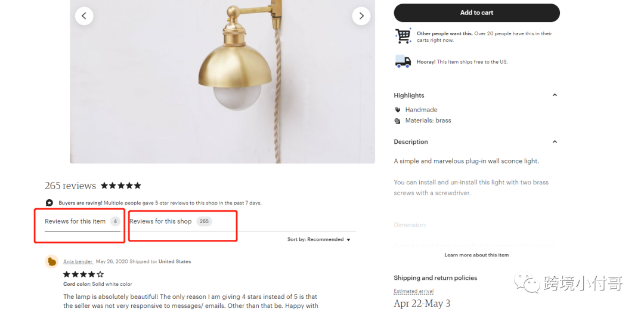
Task: Collapse the Highlights section
Action: pos(555,95)
